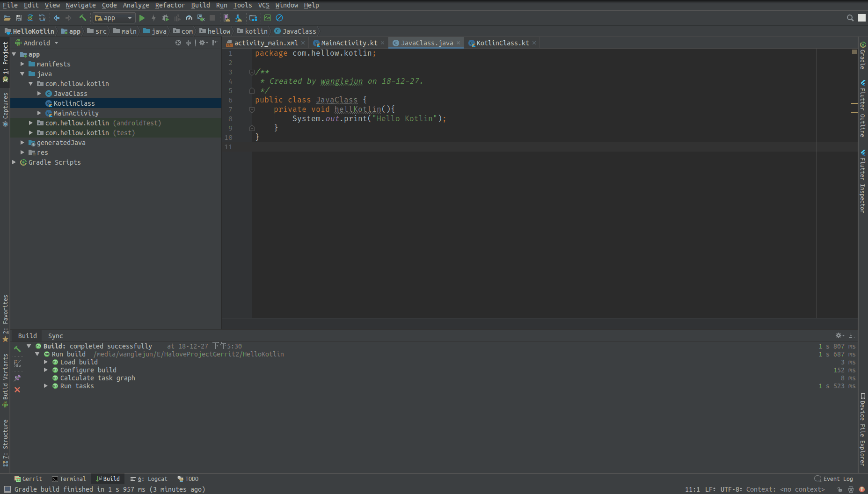
Task: Open the SDK Manager icon
Action: pyautogui.click(x=239, y=18)
